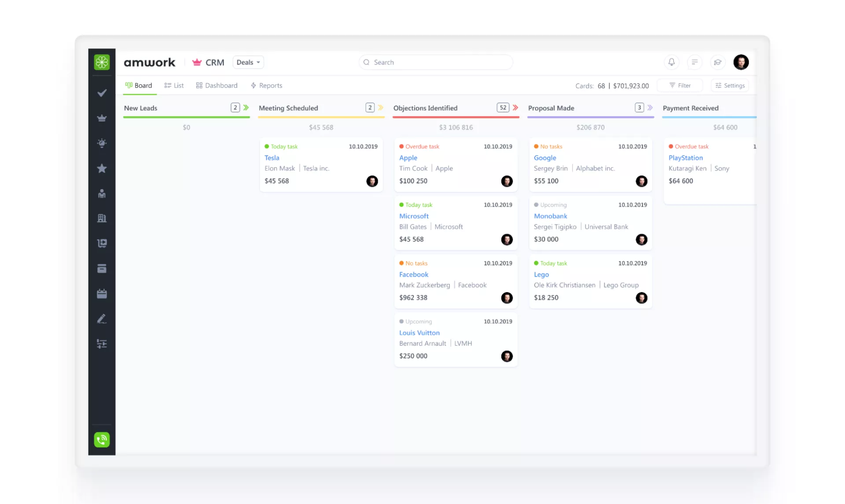Collapse the Objections Identified column arrows
The width and height of the screenshot is (845, 504).
(x=515, y=108)
